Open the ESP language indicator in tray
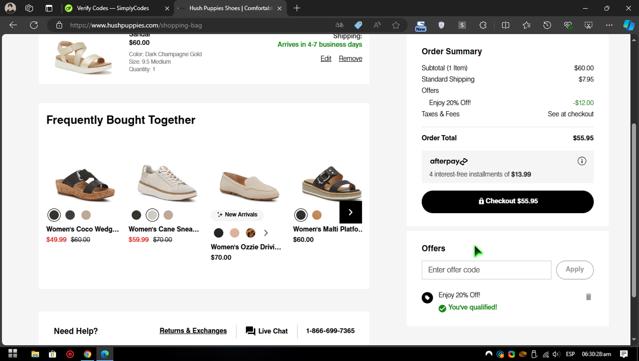Image resolution: width=639 pixels, height=361 pixels. point(570,354)
